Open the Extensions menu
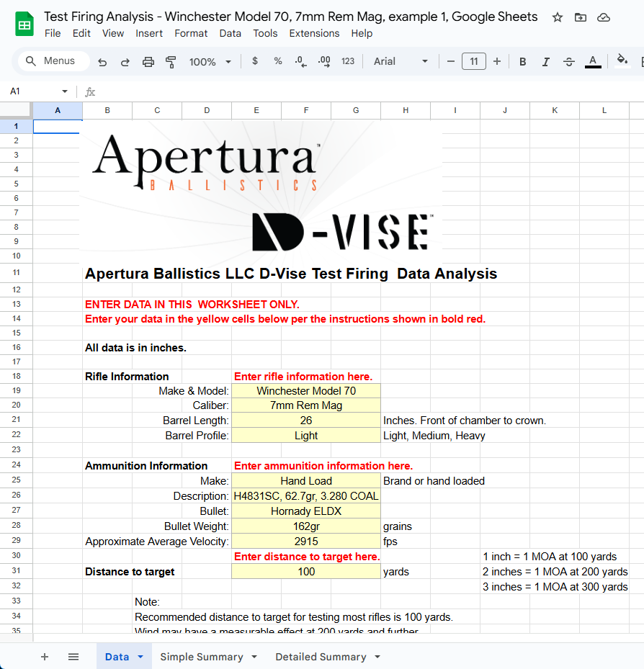The image size is (644, 669). coord(314,33)
